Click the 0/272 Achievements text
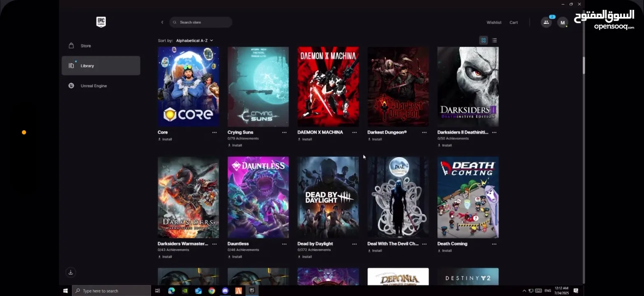The height and width of the screenshot is (296, 644). 314,250
